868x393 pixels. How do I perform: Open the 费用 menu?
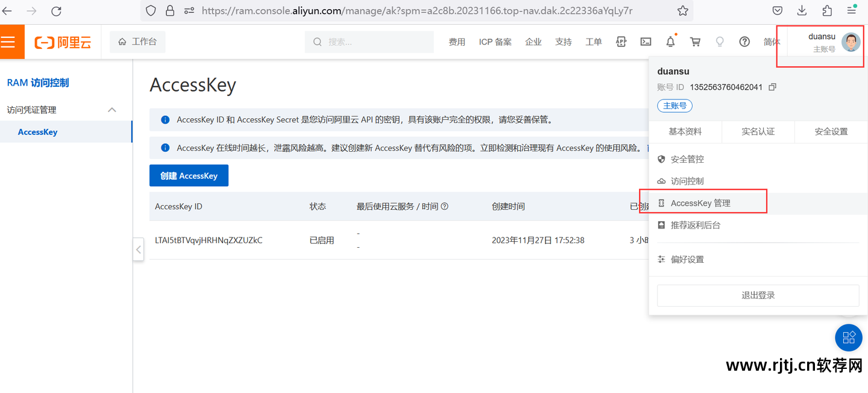pyautogui.click(x=457, y=42)
